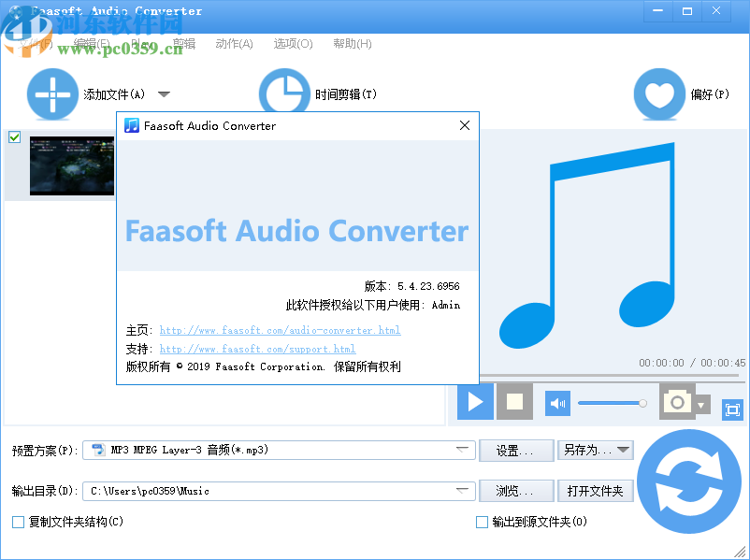Uncheck the selected file in the list
Viewport: 750px width, 560px height.
[14, 136]
